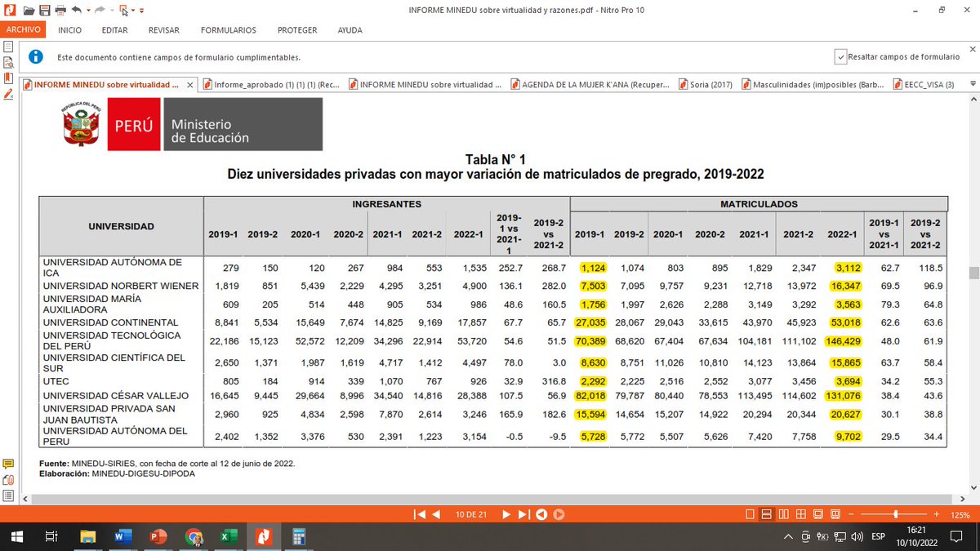The width and height of the screenshot is (980, 551).
Task: Enter full screen mode in the status bar
Action: (818, 514)
